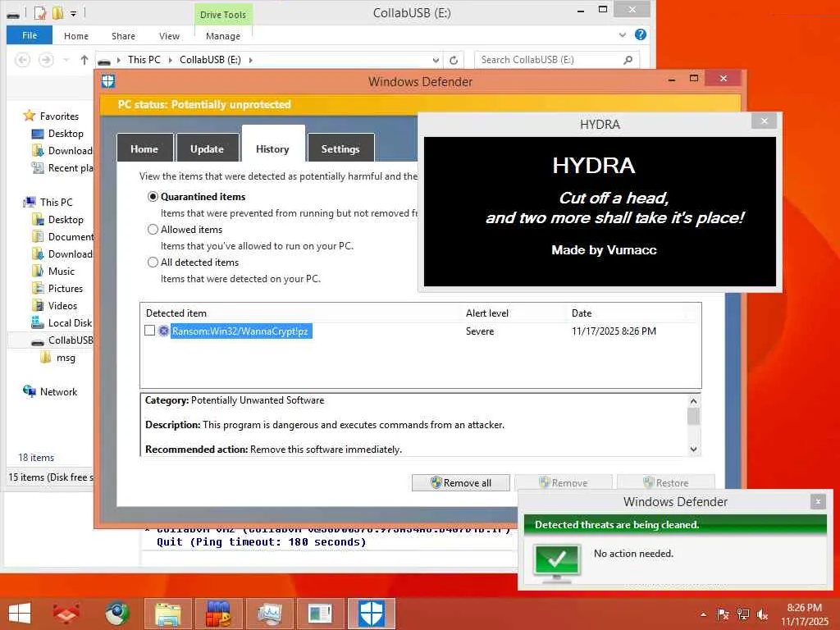Open Music folder in navigation pane
The width and height of the screenshot is (840, 630).
pyautogui.click(x=61, y=271)
